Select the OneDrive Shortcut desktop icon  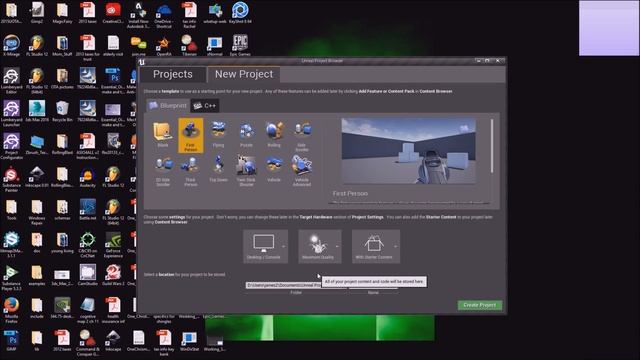pos(164,15)
